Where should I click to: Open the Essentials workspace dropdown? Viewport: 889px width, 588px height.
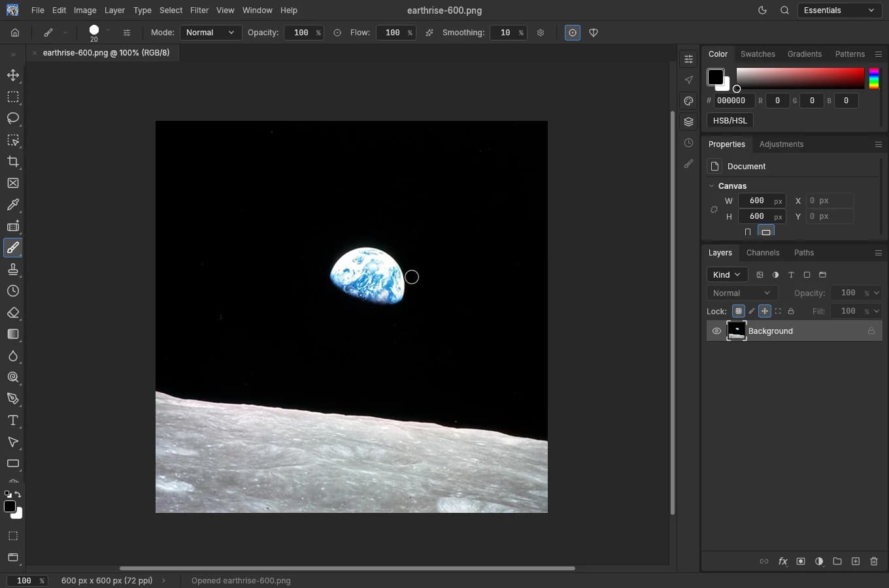click(x=839, y=10)
